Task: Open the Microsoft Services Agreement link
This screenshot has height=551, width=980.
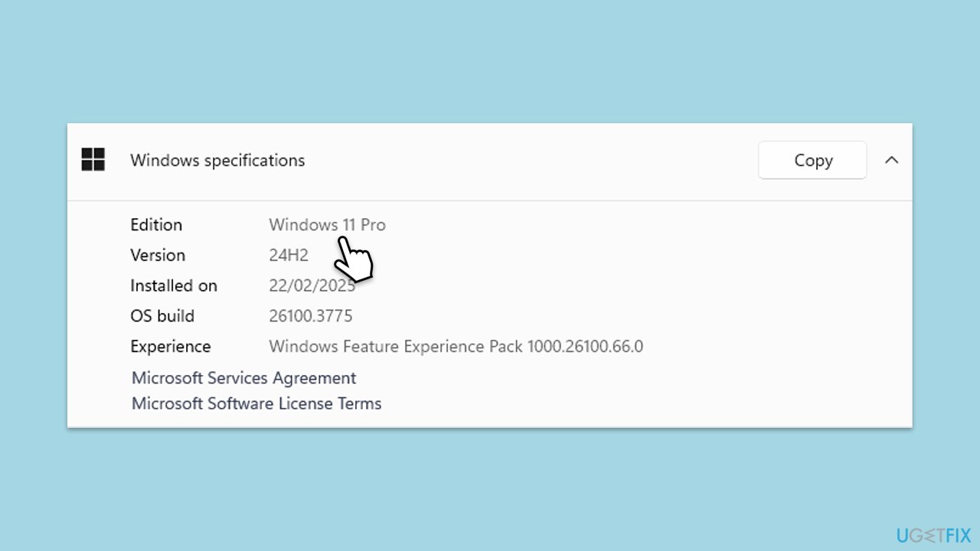Action: click(x=243, y=378)
